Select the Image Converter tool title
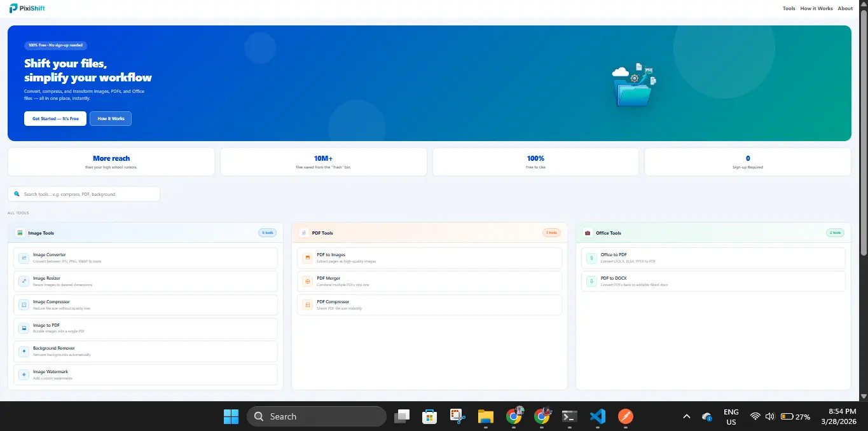This screenshot has height=431, width=868. click(50, 255)
